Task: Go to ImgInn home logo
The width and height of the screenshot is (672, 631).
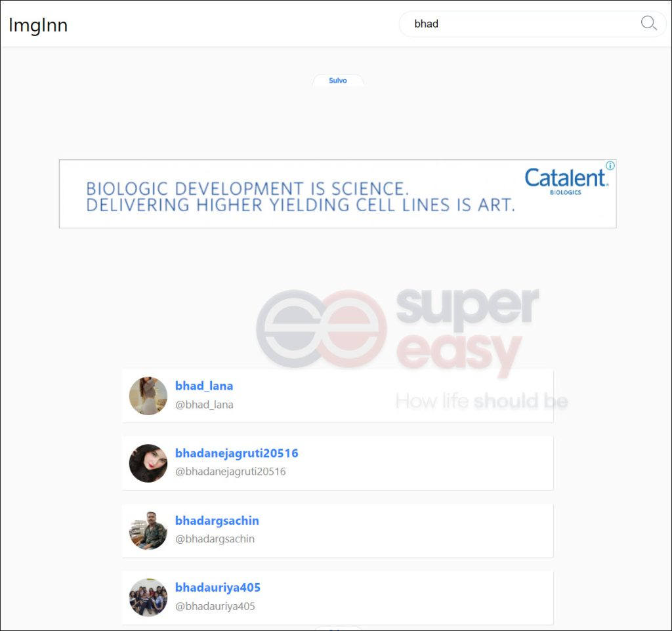Action: (x=38, y=25)
